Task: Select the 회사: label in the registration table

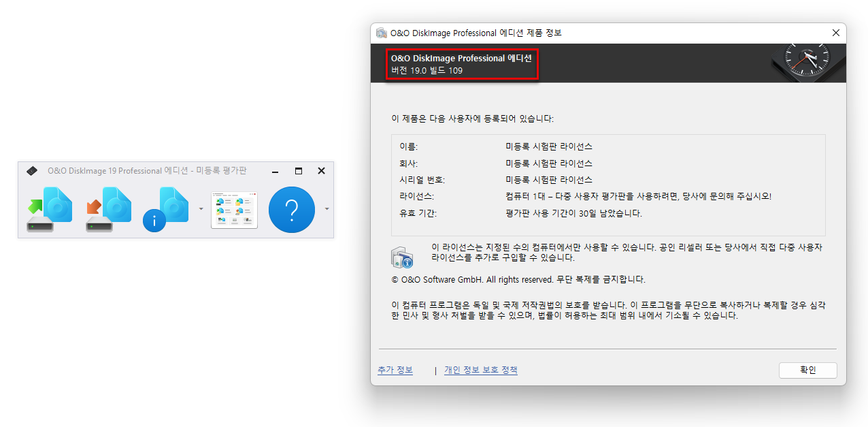Action: point(409,163)
